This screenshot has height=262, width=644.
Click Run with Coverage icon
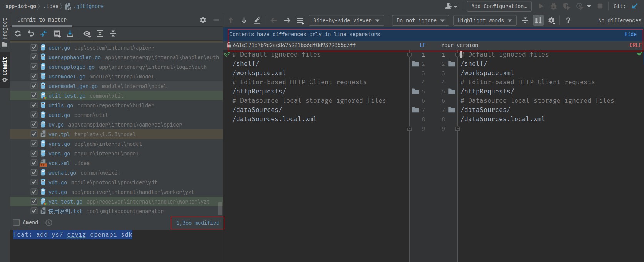tap(566, 6)
